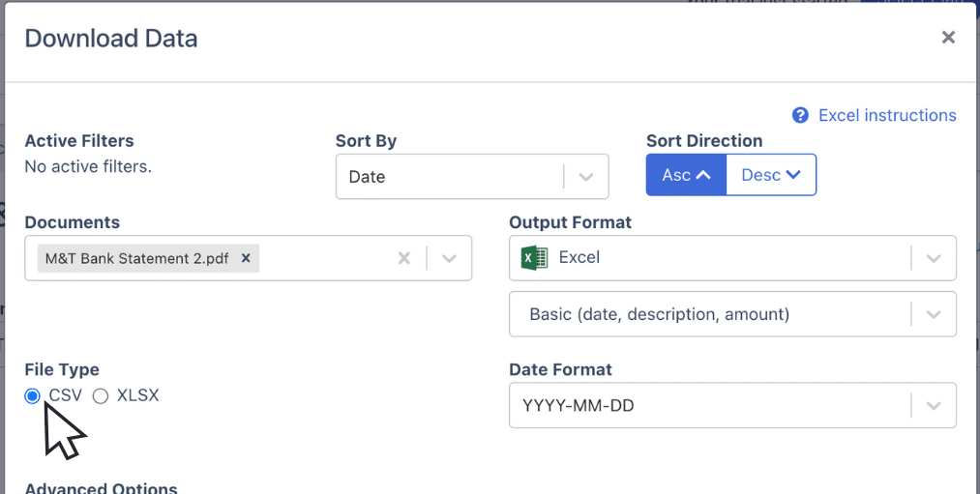Expand Date Format chevron arrow

(x=934, y=405)
